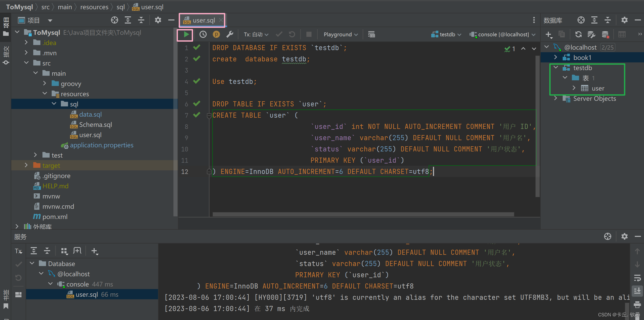The image size is (644, 320).
Task: Add a new data source with plus icon
Action: pos(548,35)
